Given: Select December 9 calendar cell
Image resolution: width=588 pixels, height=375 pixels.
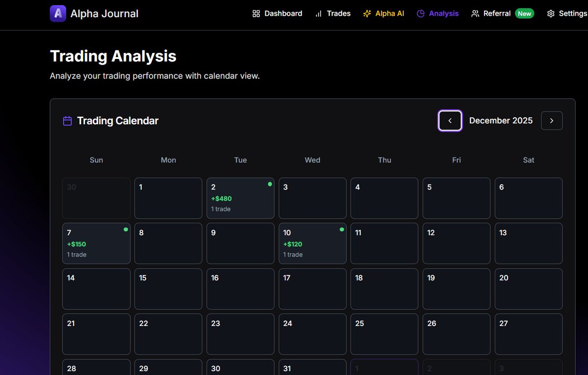Looking at the screenshot, I should tap(240, 243).
